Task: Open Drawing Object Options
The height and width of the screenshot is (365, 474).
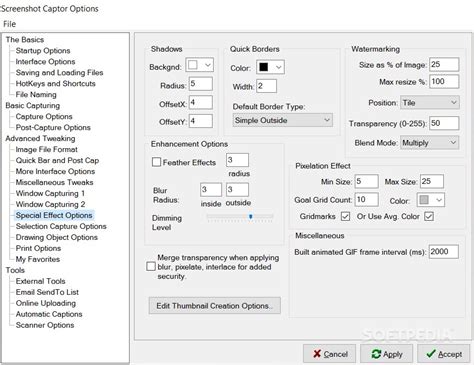Action: [x=57, y=237]
